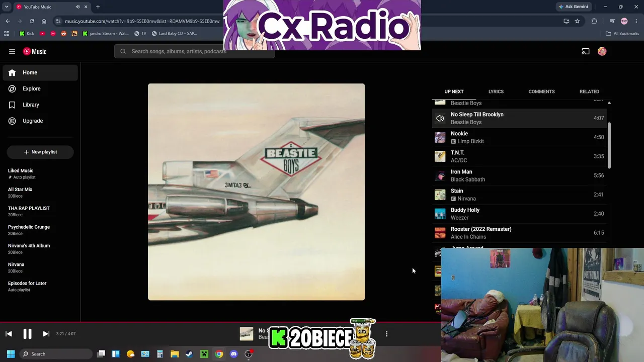644x362 pixels.
Task: Open the Lard Baby CD bookmark
Action: (x=174, y=34)
